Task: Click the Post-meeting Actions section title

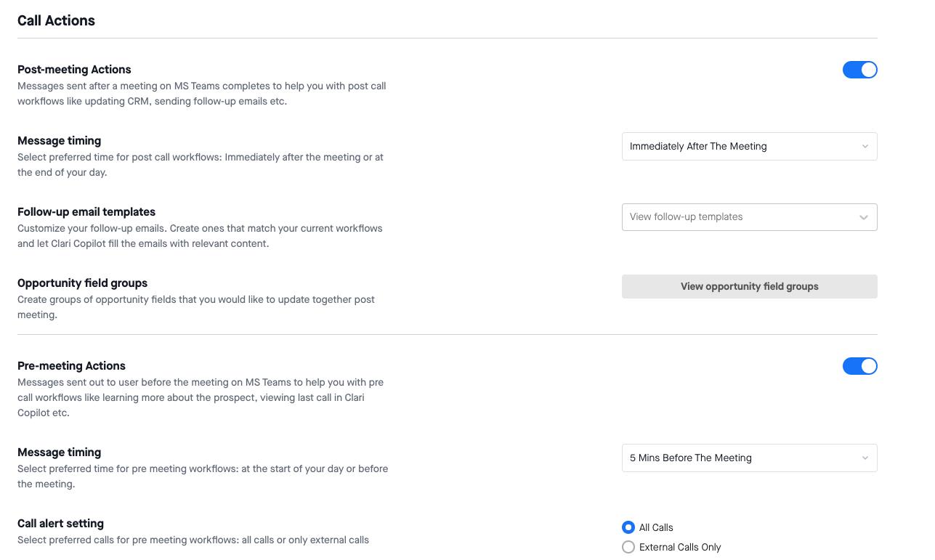Action: tap(74, 69)
